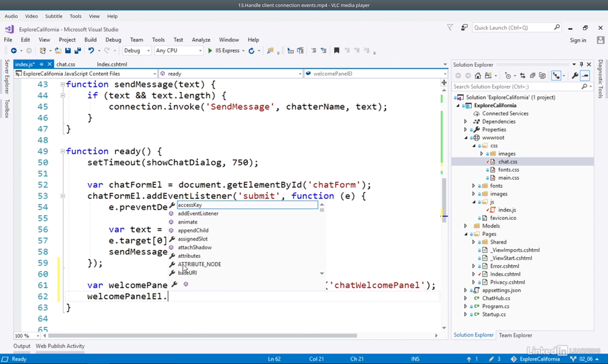Screen dimensions: 608x364
Task: Click the Show All Files icon
Action: tap(542, 75)
